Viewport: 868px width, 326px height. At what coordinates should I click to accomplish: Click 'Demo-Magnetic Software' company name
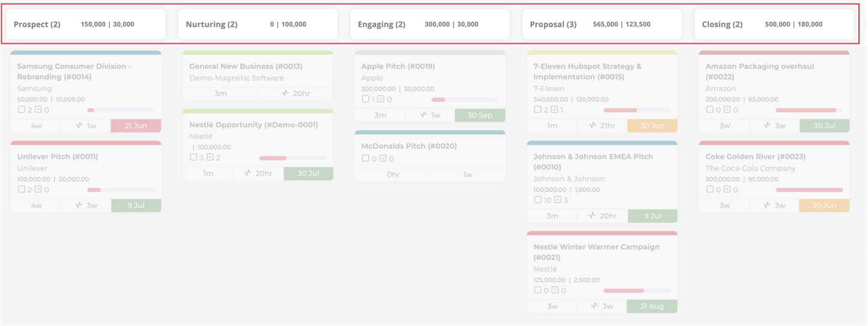click(x=237, y=78)
